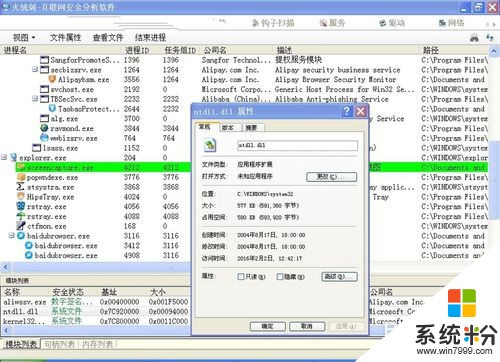Viewport: 500px width, 362px height.
Task: Enable the 只读 read-only checkbox
Action: coord(240,277)
